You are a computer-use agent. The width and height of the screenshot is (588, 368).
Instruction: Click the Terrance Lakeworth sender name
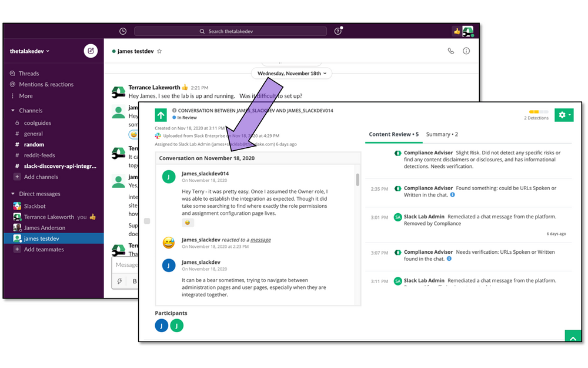pos(154,88)
